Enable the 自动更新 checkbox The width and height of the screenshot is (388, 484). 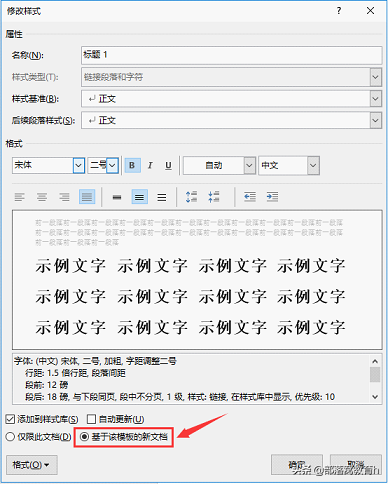coord(115,419)
